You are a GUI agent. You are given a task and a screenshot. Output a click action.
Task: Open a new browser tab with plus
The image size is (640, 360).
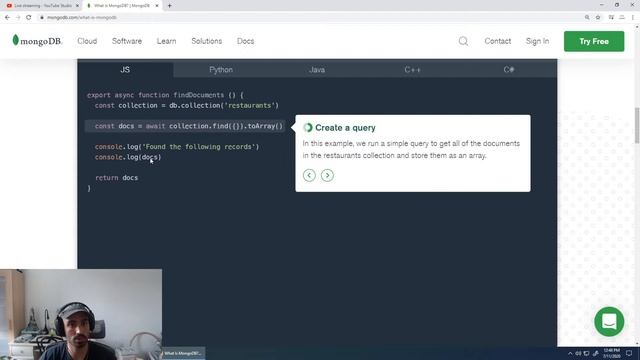pyautogui.click(x=169, y=6)
